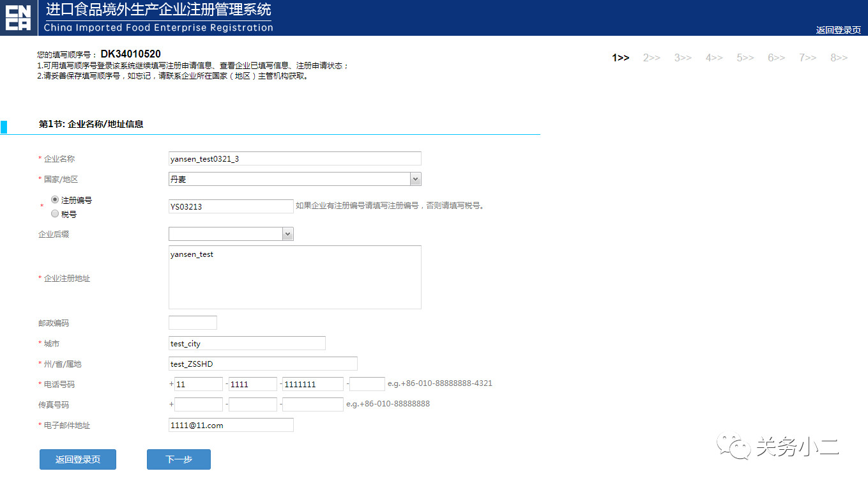Follow 返回登录页 link in top header
The width and height of the screenshot is (868, 485).
838,30
